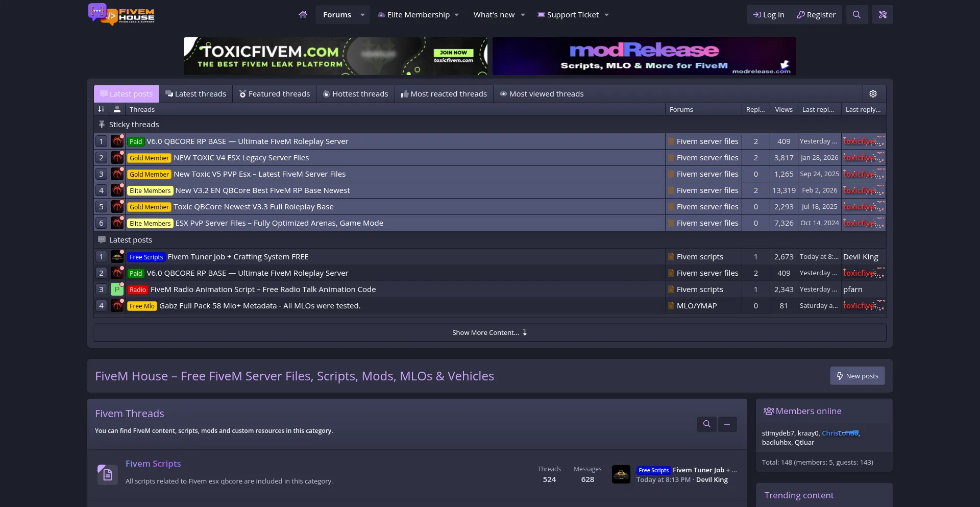Switch to Most viewed threads tab

coord(542,94)
